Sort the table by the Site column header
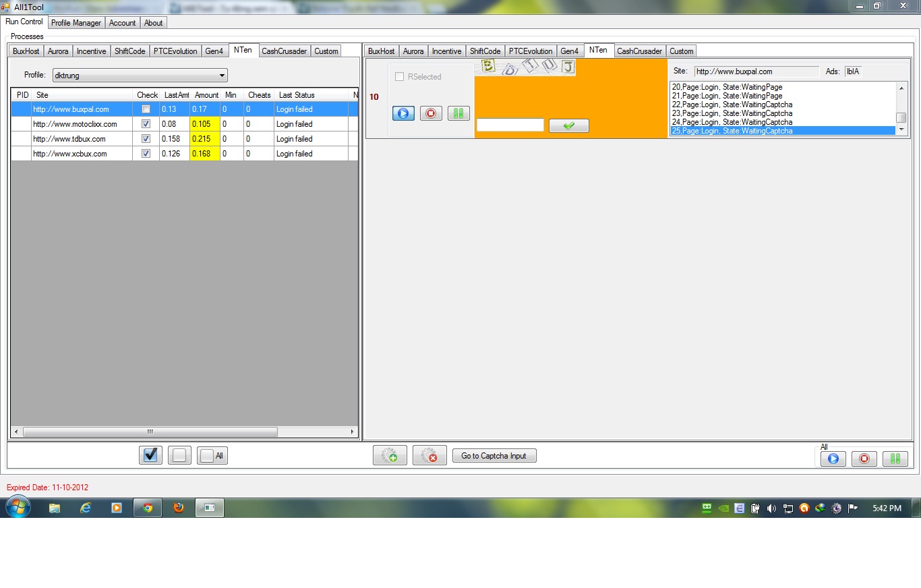This screenshot has width=921, height=588. (x=82, y=95)
